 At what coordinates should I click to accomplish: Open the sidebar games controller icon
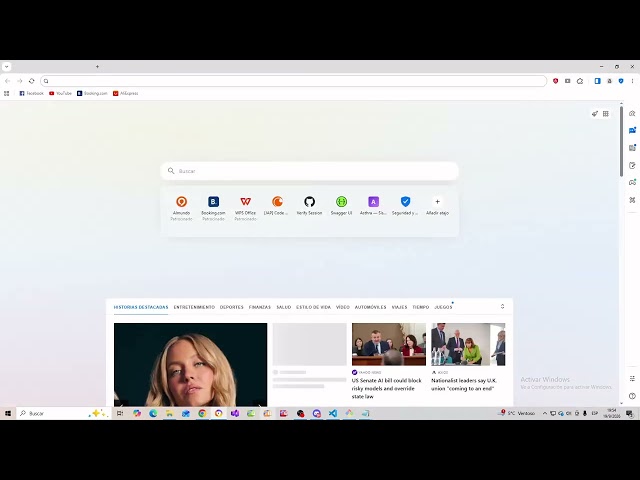(632, 182)
